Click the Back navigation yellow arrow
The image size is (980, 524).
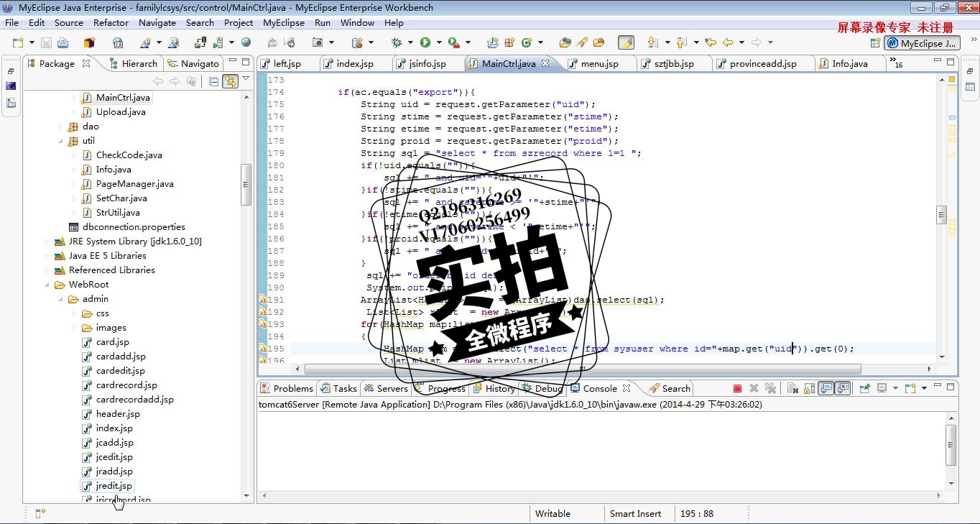pyautogui.click(x=728, y=42)
